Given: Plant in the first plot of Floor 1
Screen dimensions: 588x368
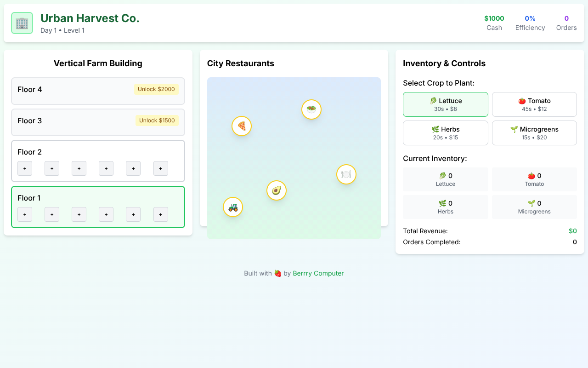Looking at the screenshot, I should pos(24,214).
